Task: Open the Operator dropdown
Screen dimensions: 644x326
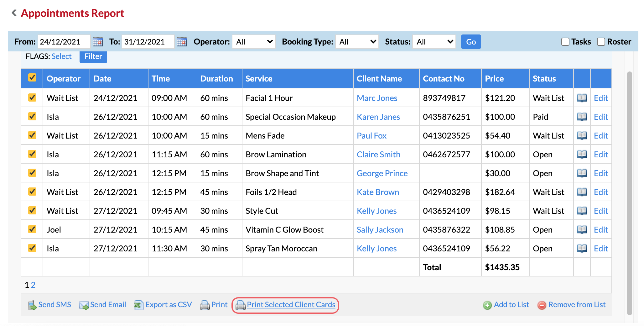Action: [x=254, y=42]
